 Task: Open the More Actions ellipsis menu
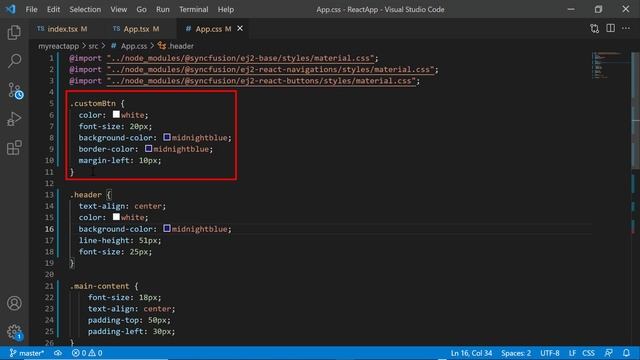click(626, 28)
